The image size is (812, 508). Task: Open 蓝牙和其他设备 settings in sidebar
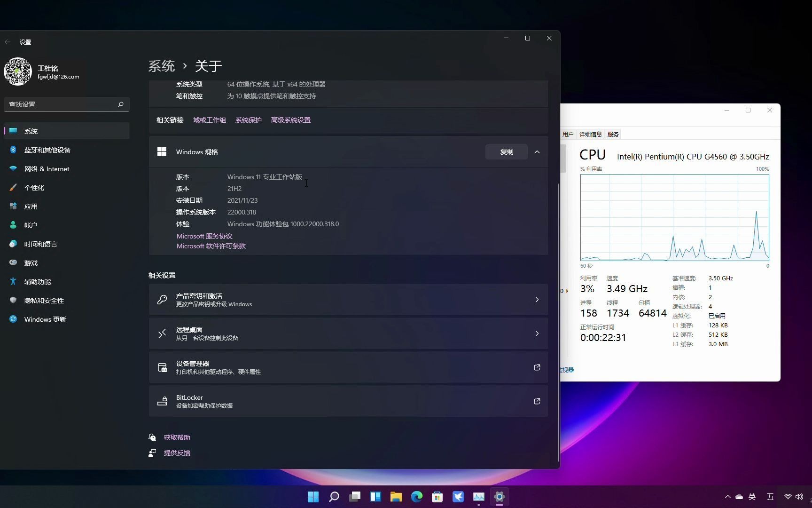tap(47, 150)
